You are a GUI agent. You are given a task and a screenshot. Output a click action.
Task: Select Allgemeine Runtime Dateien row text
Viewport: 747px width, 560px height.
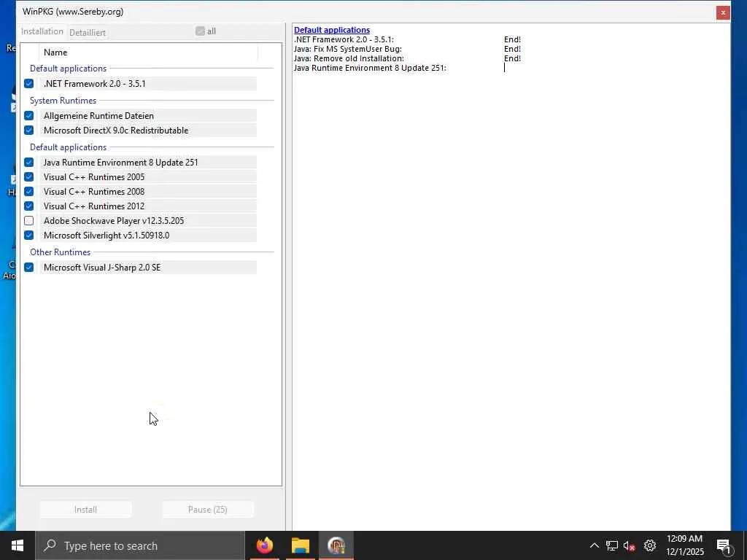tap(98, 116)
